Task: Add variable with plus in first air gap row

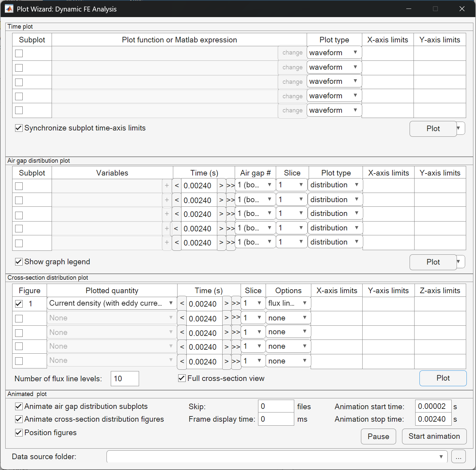Action: (167, 186)
